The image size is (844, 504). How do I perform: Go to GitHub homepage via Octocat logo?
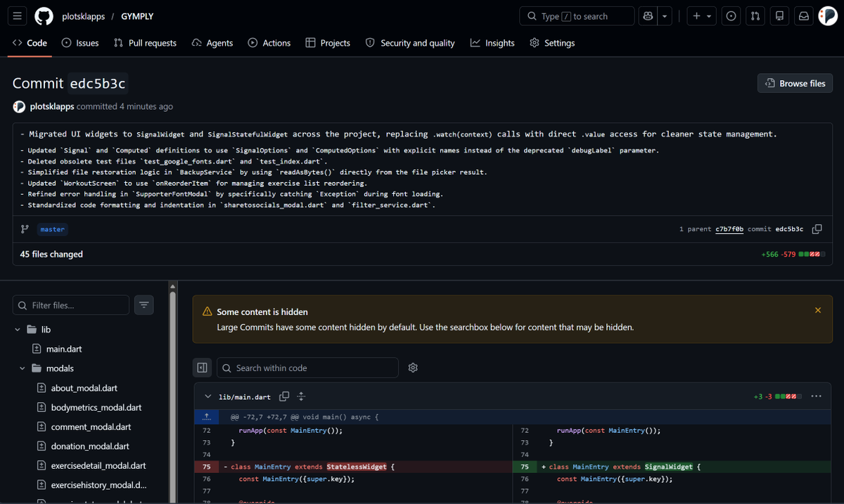pos(44,16)
